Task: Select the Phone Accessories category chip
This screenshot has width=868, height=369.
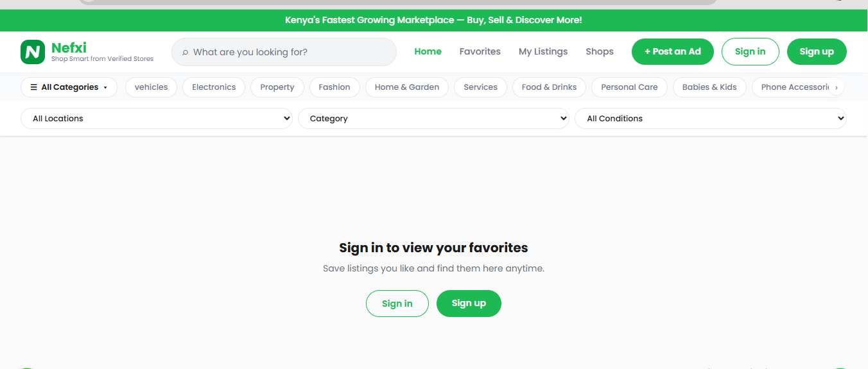Action: point(796,87)
